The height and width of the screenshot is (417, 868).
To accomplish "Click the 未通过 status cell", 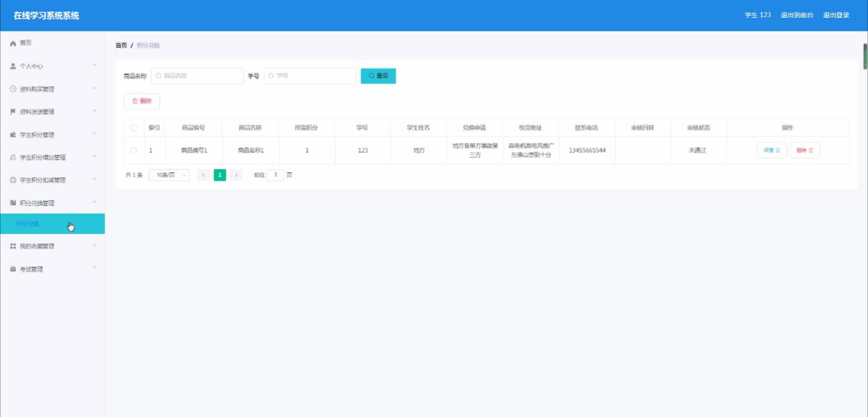I will [698, 150].
